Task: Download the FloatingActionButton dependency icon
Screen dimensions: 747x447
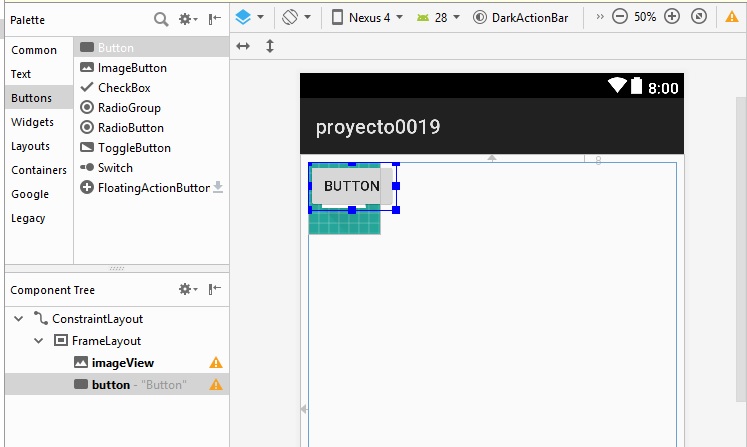Action: [218, 188]
